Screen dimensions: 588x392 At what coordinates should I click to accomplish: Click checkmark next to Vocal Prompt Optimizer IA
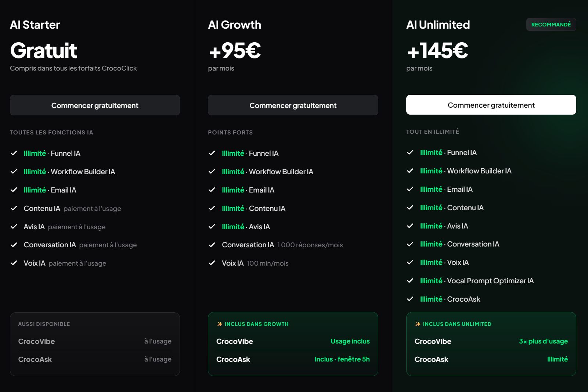[410, 281]
